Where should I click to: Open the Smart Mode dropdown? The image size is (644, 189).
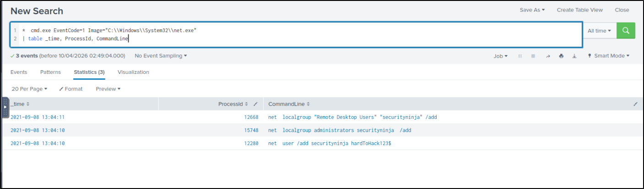coord(608,56)
